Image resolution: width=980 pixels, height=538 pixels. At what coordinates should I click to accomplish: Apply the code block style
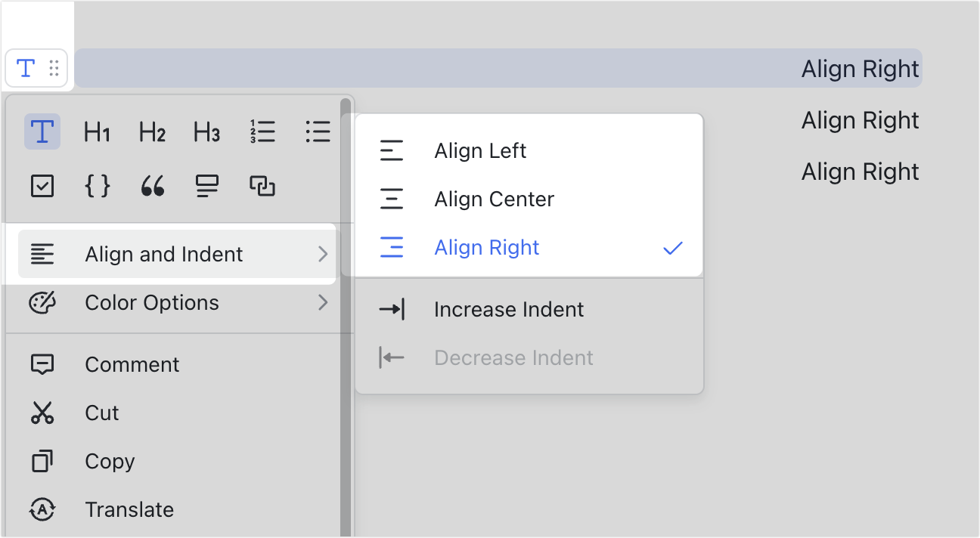click(97, 186)
